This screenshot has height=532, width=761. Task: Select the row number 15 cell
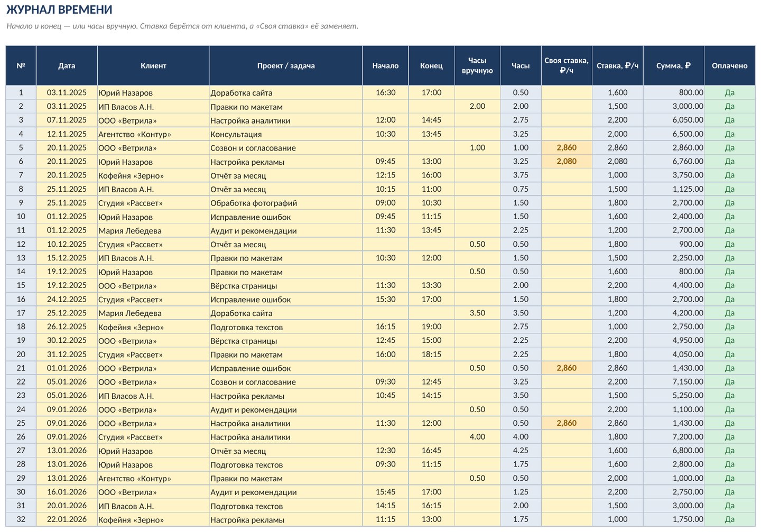coord(21,285)
